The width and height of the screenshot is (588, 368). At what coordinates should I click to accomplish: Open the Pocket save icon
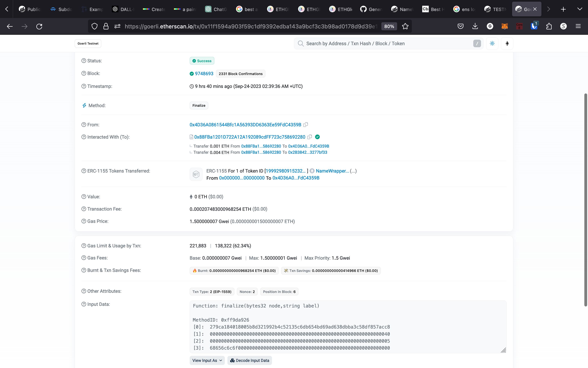pos(460,26)
